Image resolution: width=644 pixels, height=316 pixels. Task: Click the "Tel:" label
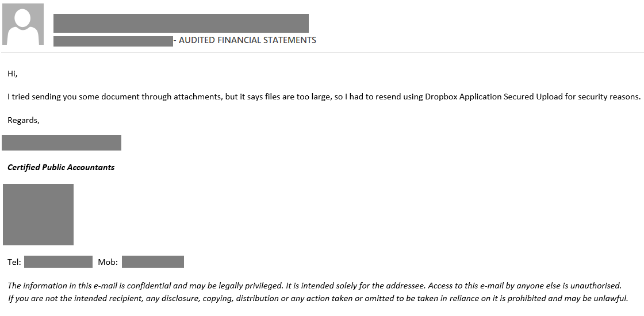pos(14,262)
